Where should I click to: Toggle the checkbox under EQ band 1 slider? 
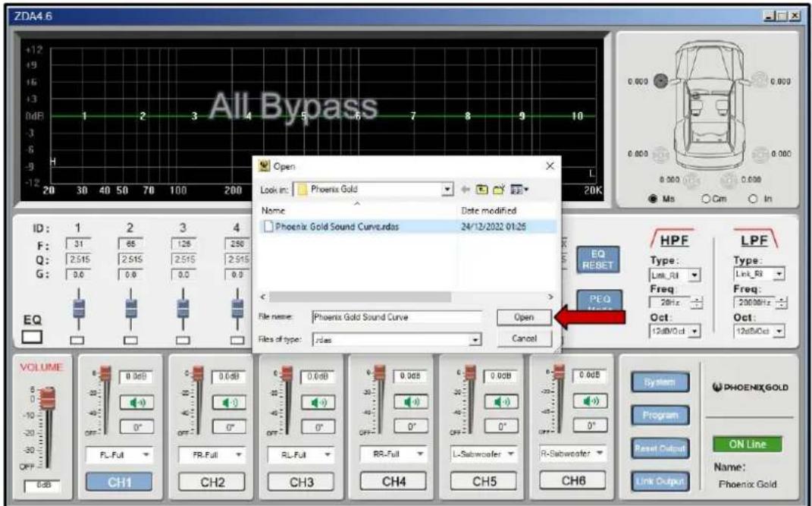pos(78,341)
